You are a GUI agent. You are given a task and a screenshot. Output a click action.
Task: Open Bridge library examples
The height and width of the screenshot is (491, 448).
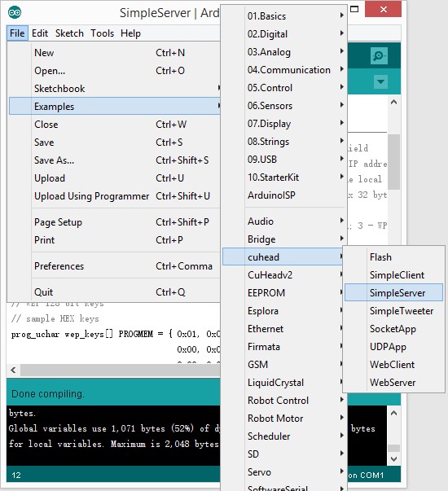(283, 239)
